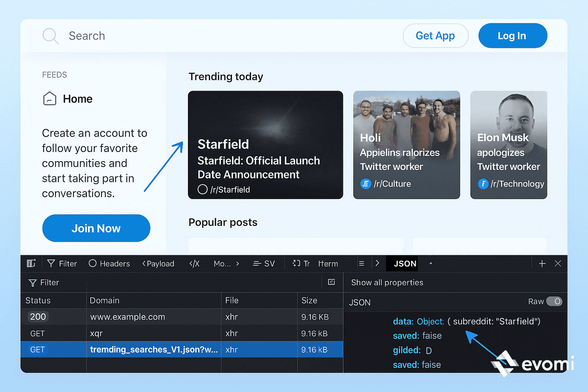Image resolution: width=588 pixels, height=392 pixels.
Task: Click the Log In button
Action: click(513, 36)
